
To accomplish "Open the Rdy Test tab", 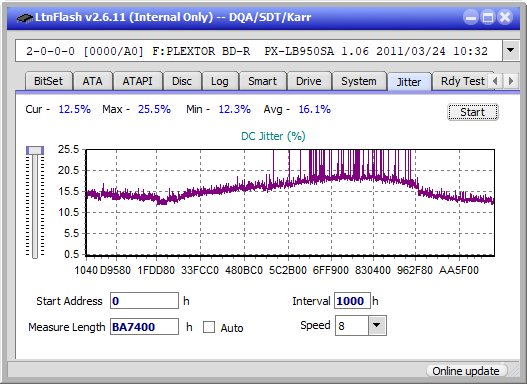I will [x=462, y=81].
